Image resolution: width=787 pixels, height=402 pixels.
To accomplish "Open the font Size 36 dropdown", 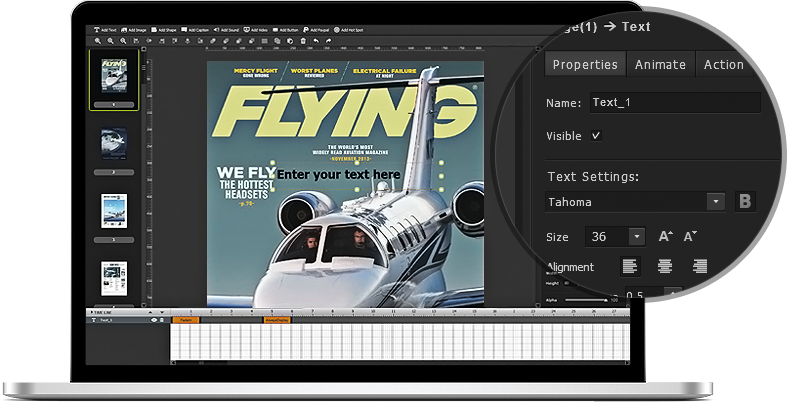I will (636, 236).
